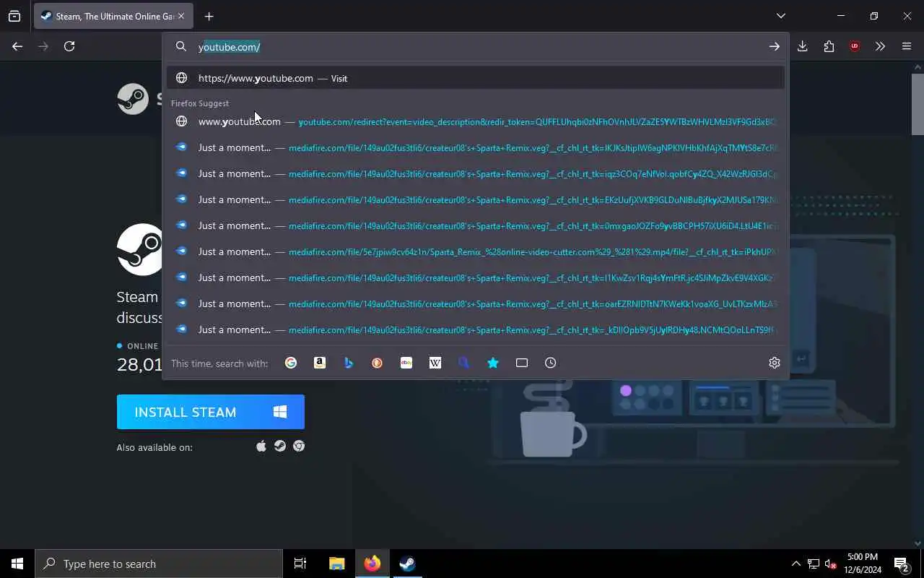Image resolution: width=924 pixels, height=578 pixels.
Task: Search this time with Amazon
Action: pyautogui.click(x=320, y=363)
